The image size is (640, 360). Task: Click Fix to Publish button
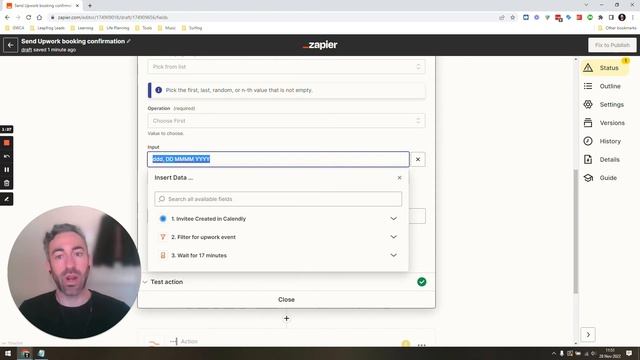coord(612,45)
